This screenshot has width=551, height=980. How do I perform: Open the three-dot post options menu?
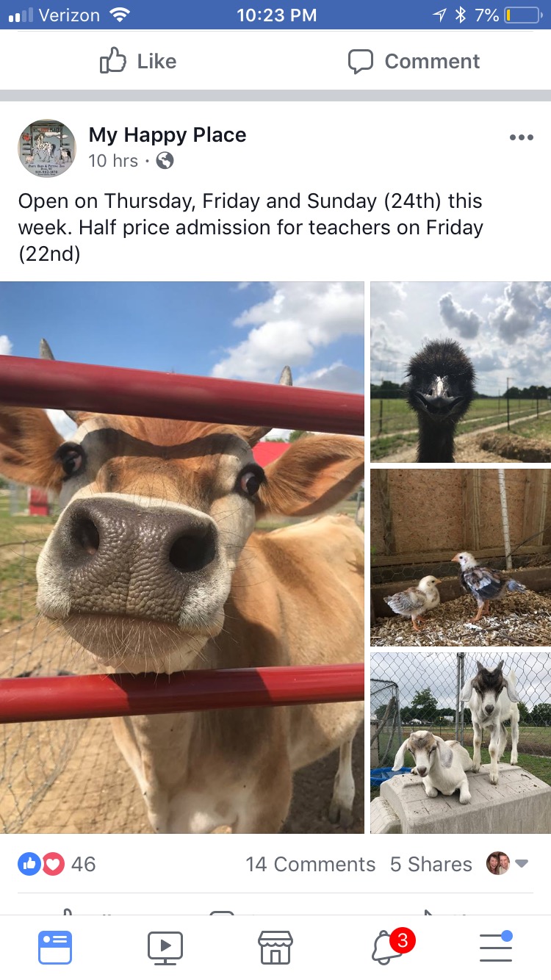pos(521,137)
